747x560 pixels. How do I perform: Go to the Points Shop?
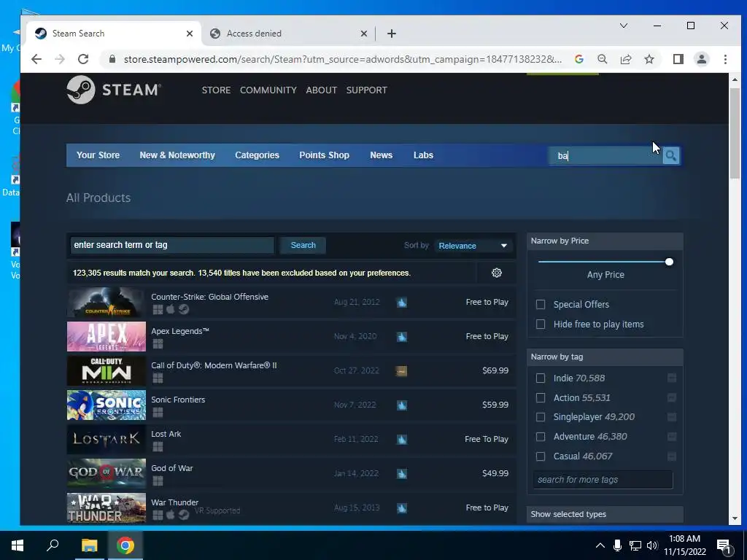point(324,155)
